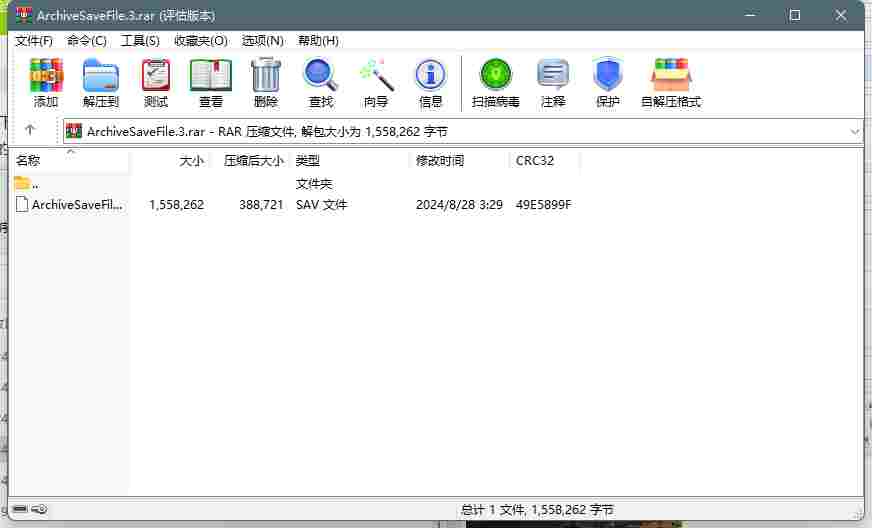
Task: Select the ArchiveSaveFil... file row
Action: (295, 205)
